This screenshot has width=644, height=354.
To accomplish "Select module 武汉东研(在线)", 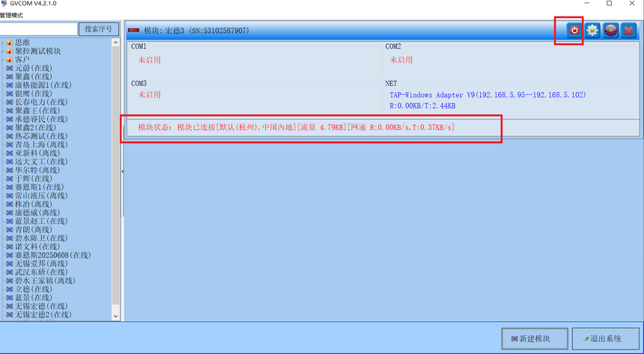I will point(41,272).
